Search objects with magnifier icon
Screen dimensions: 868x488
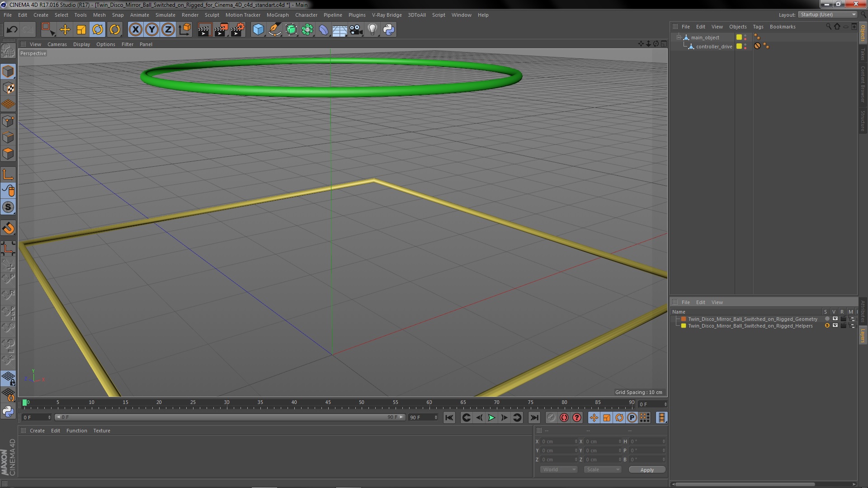828,27
